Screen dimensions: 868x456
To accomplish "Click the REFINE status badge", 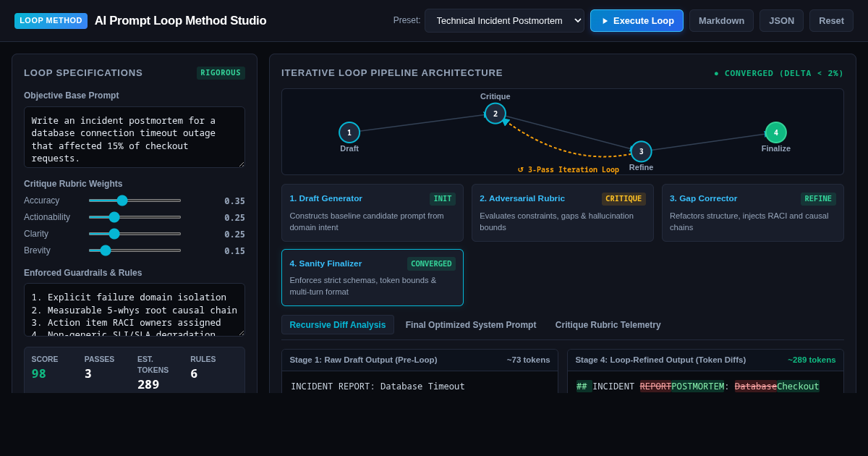I will coord(818,198).
